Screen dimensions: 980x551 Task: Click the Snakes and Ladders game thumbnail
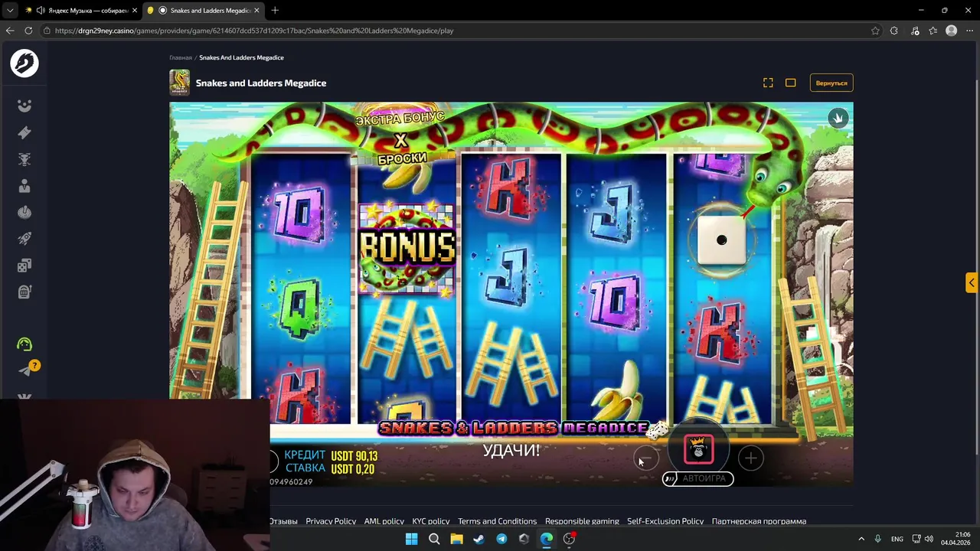(x=179, y=83)
